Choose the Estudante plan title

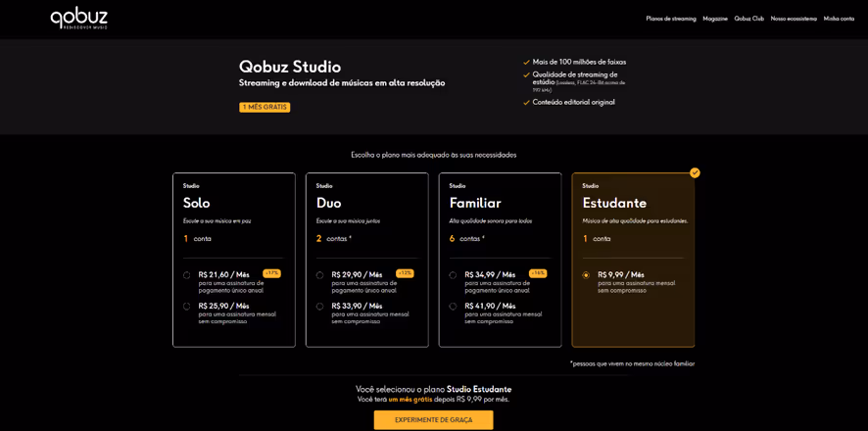[614, 203]
